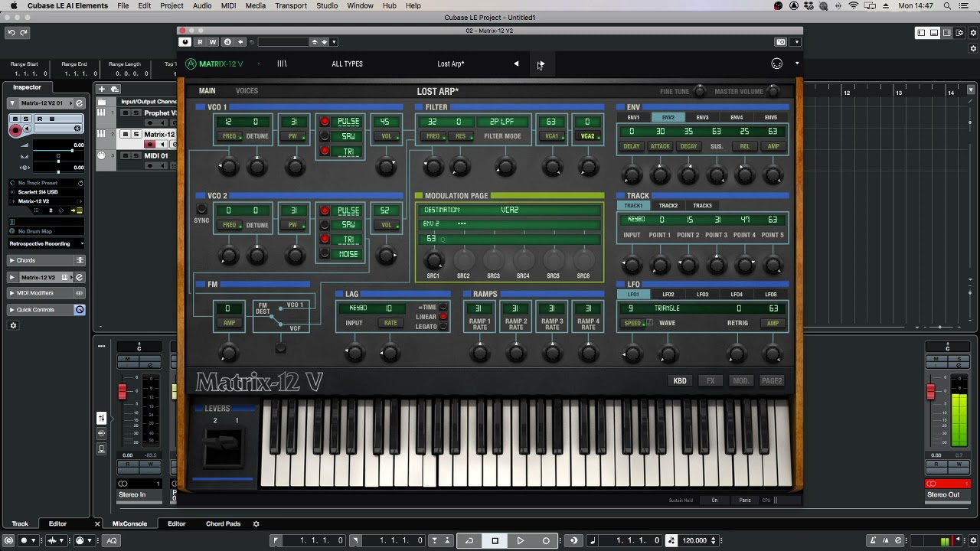Image resolution: width=980 pixels, height=551 pixels.
Task: Toggle Read automation R in plugin header
Action: (200, 42)
